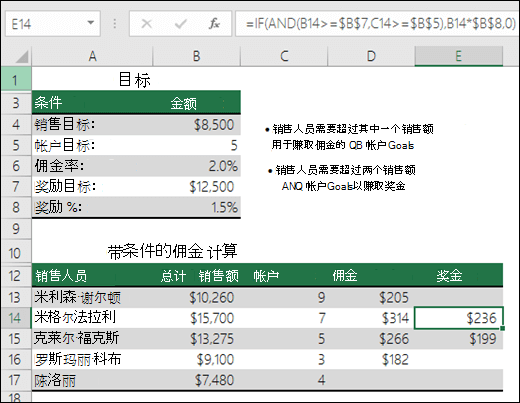Select row 13 header

16,297
